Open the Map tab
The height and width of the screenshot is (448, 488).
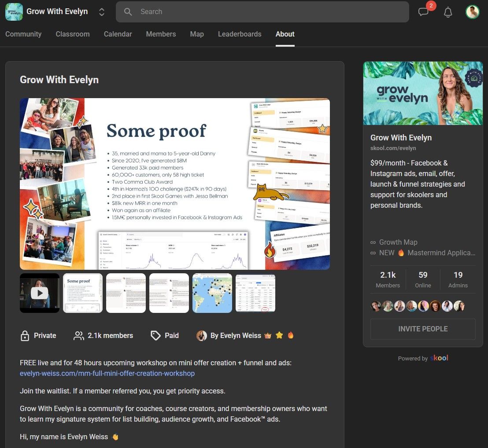coord(197,34)
